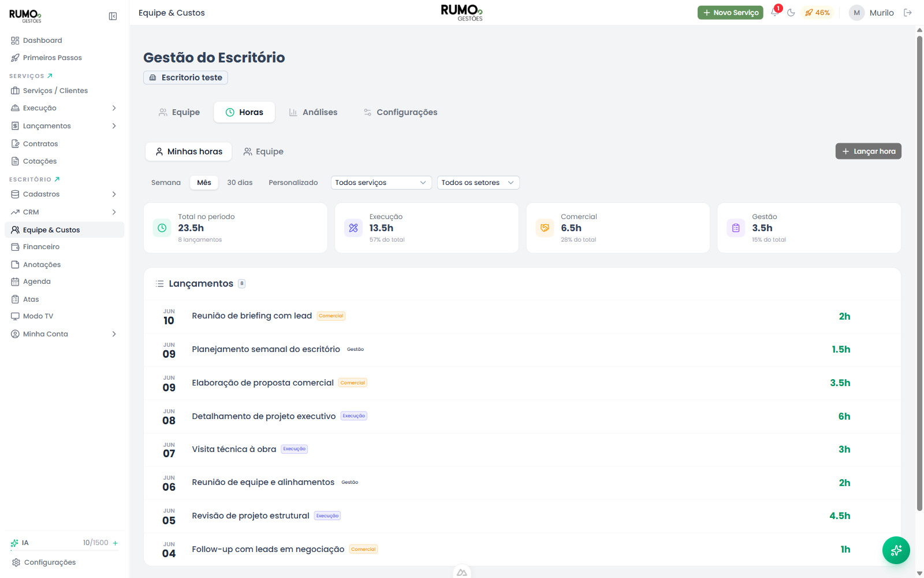Open Planejamento semanal do escritório entry

pos(522,350)
